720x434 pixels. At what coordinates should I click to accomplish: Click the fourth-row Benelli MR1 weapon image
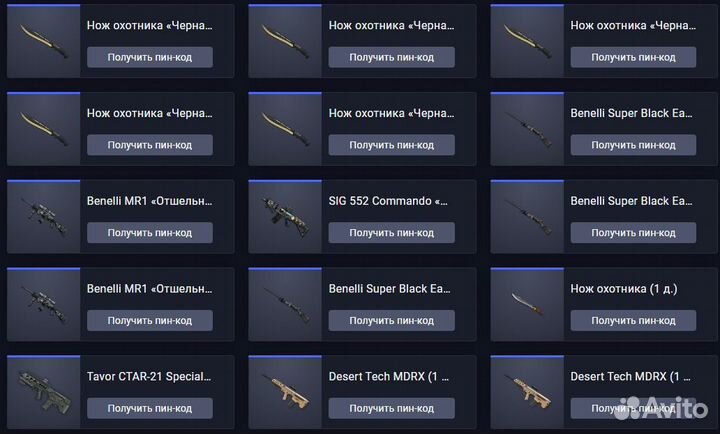coord(44,304)
